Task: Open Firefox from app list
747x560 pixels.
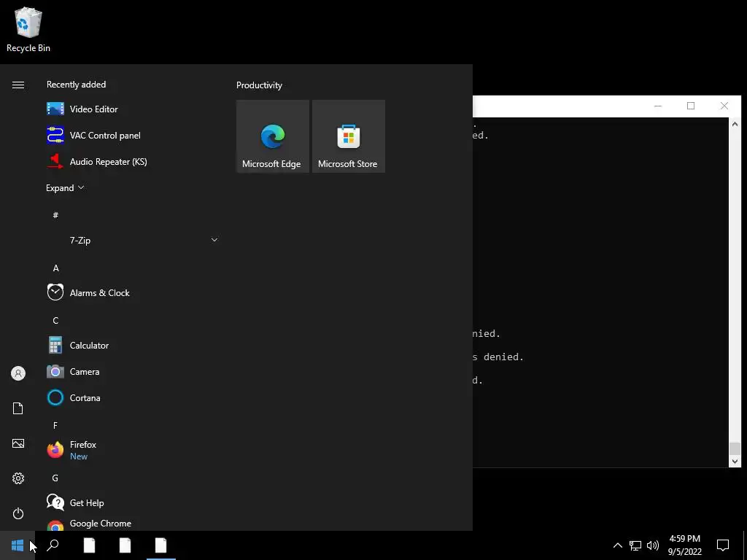Action: (133, 450)
